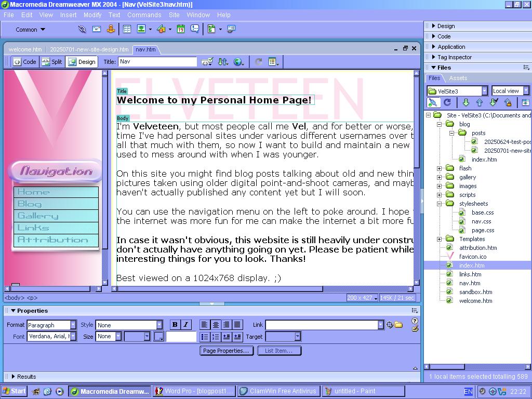Image resolution: width=532 pixels, height=399 pixels.
Task: Expand the gallery folder in file tree
Action: pyautogui.click(x=439, y=177)
